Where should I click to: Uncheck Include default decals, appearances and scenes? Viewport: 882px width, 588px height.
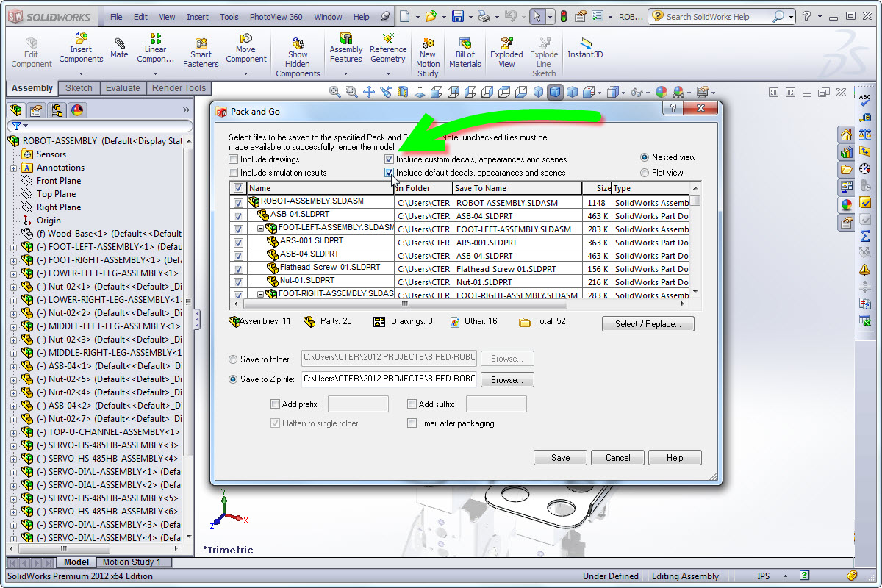[x=389, y=173]
